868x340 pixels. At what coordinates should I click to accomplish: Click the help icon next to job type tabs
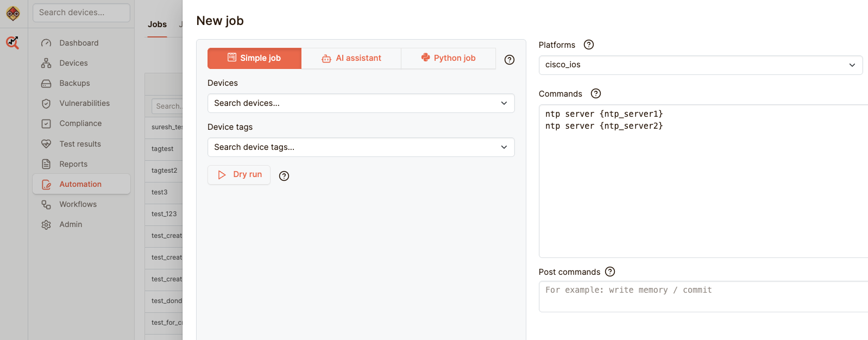point(509,60)
